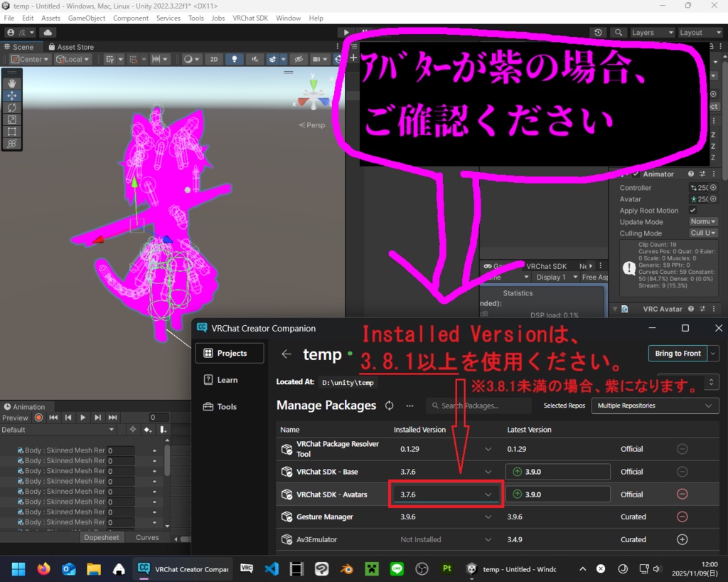Open the scene camera settings dropdown
This screenshot has height=582, width=728.
(318, 60)
